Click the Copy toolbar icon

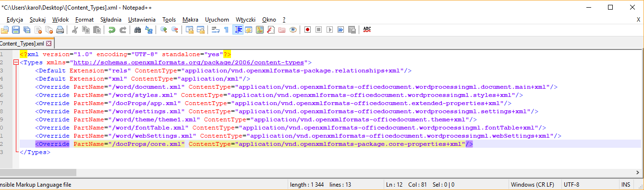point(86,30)
